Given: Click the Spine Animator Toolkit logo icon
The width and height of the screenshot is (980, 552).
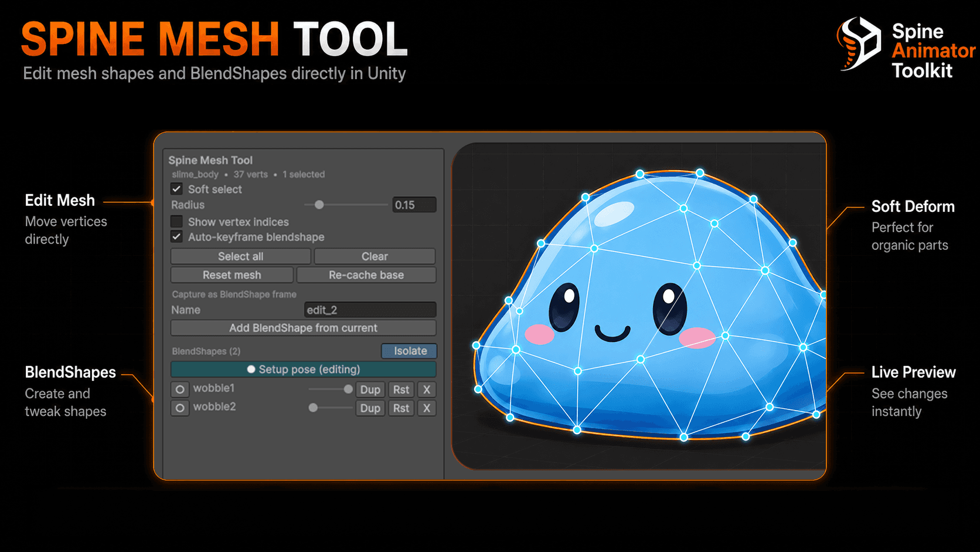Looking at the screenshot, I should (x=859, y=44).
